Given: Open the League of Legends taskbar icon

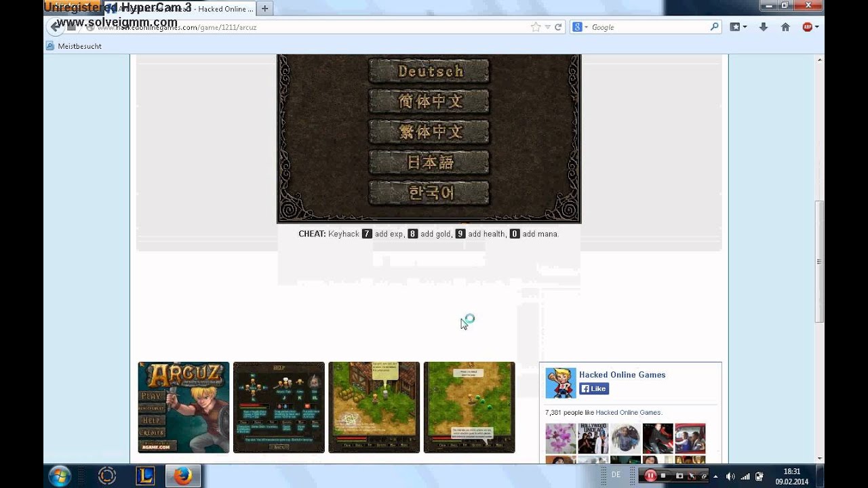Looking at the screenshot, I should [x=144, y=476].
